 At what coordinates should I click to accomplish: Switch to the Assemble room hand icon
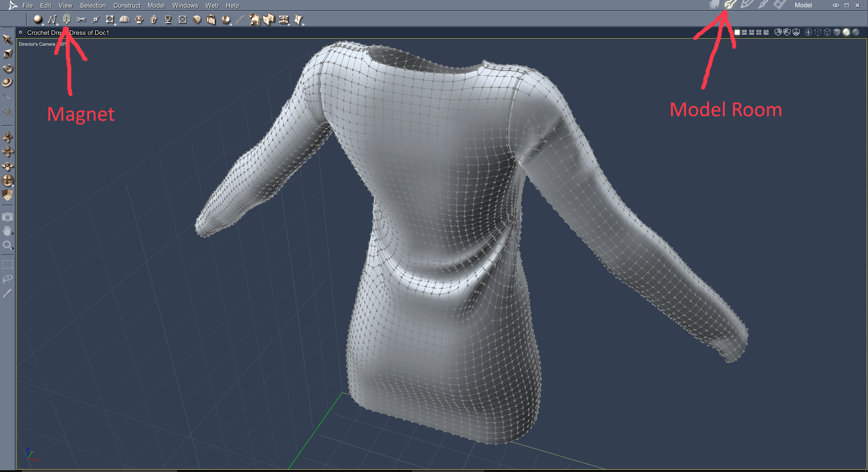pos(714,5)
